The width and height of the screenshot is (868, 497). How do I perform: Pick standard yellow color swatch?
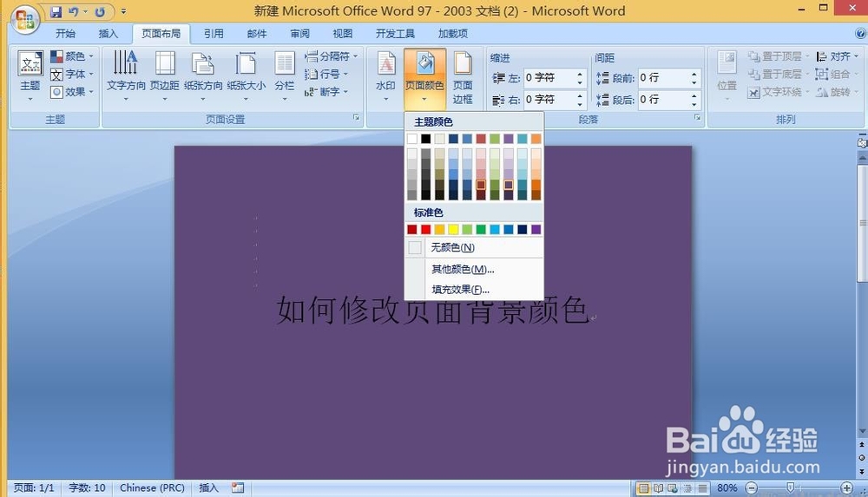[x=453, y=229]
